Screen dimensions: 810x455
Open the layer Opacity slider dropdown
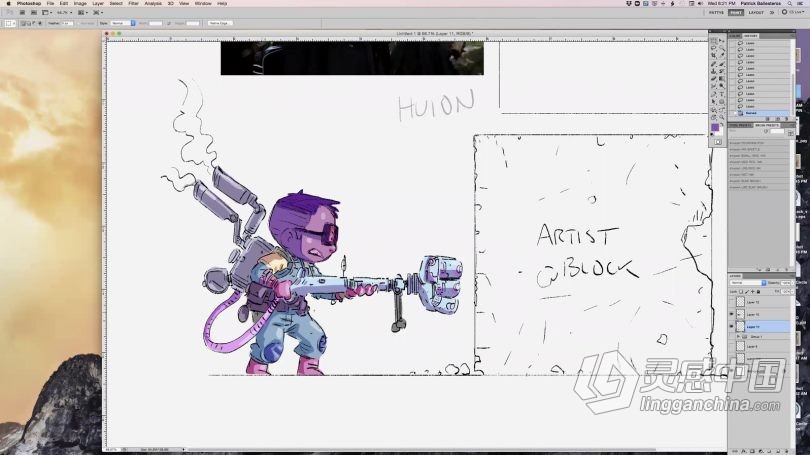792,283
